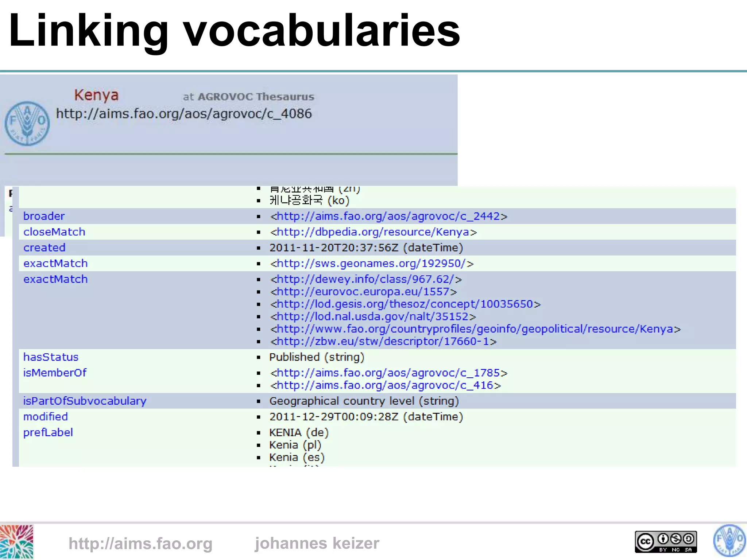Screen dimensions: 747x560
Task: Click the FAO logo in the footer corner
Action: click(729, 541)
